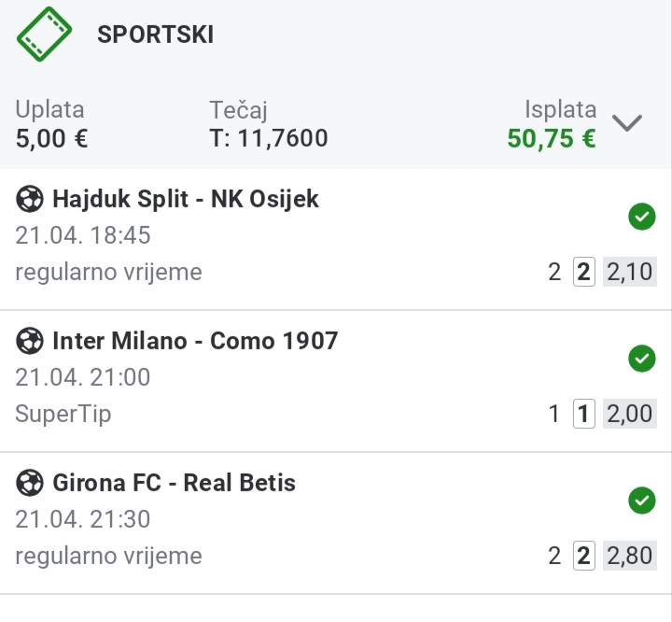Viewport: 672px width, 622px height.
Task: Open the Girona FC - Real Betis match
Action: tap(174, 483)
